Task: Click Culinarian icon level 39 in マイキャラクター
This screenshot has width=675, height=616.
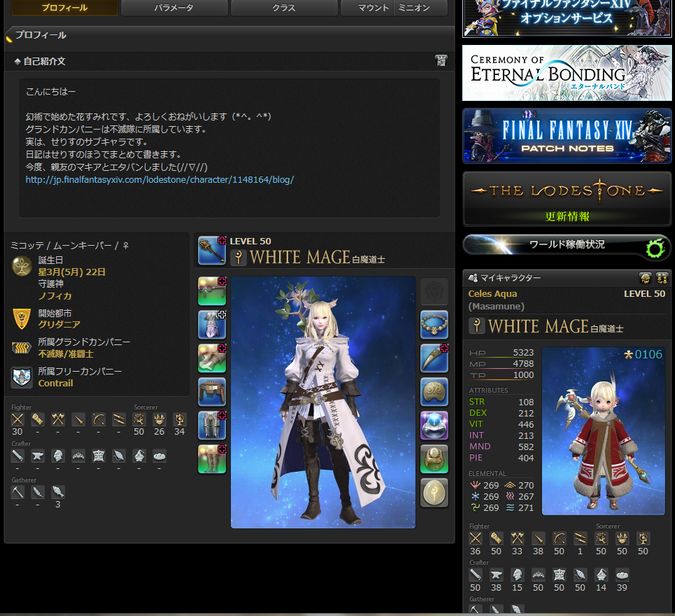Action: (622, 575)
